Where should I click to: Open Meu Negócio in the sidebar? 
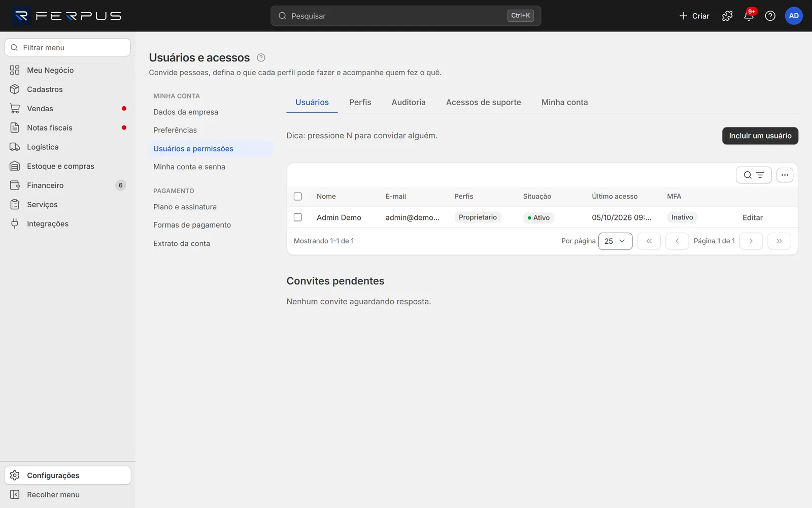pos(67,70)
